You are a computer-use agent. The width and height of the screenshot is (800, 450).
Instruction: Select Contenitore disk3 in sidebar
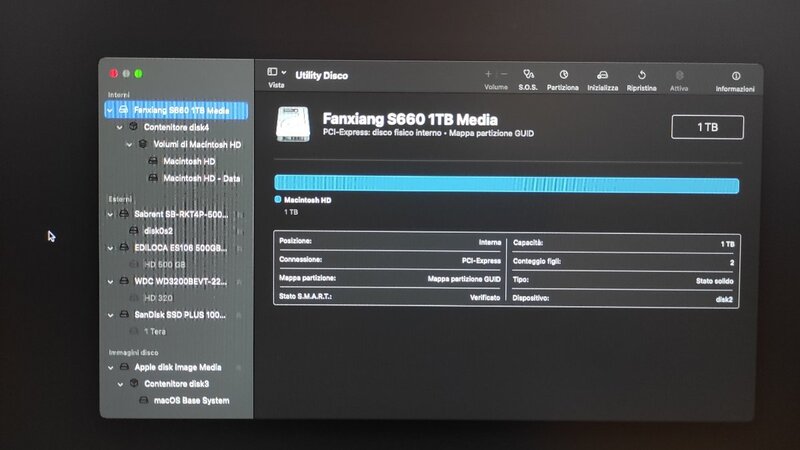tap(176, 384)
